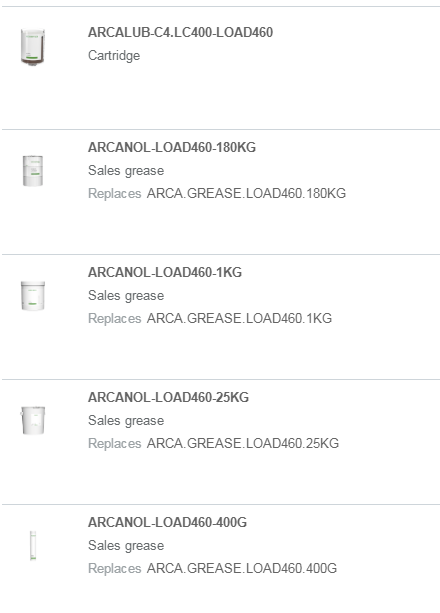Viewport: 440px width, 613px height.
Task: View the ARCANOL-LOAD460-25KG product
Action: [x=168, y=397]
